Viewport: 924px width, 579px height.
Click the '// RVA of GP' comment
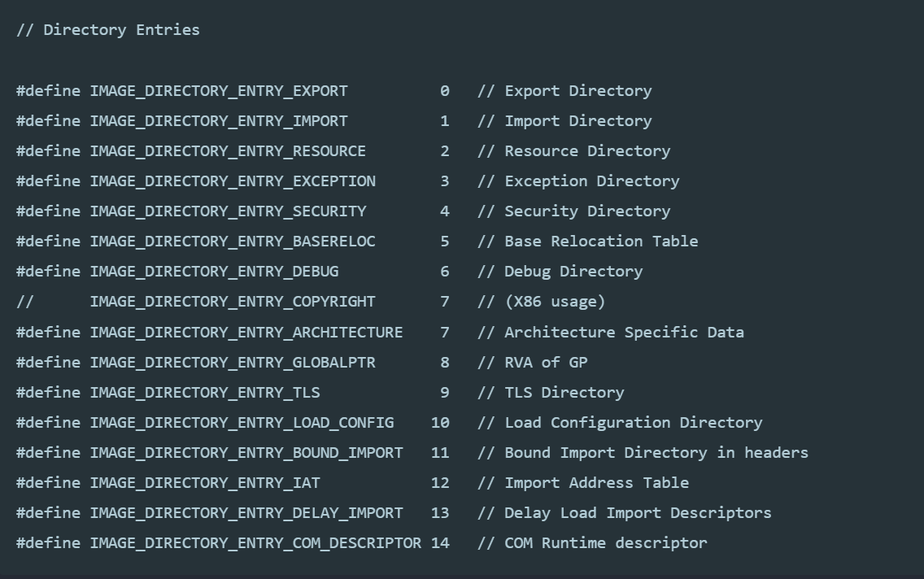click(x=532, y=362)
